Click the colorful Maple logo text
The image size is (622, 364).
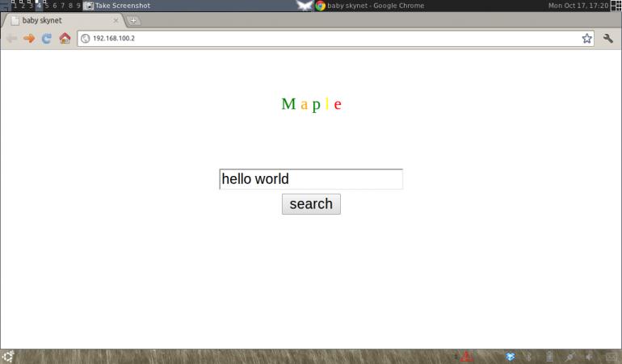(311, 104)
